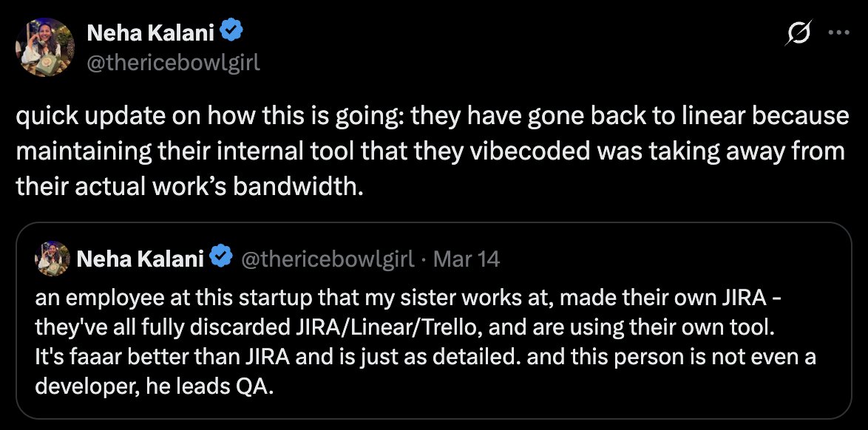Click verified badge inside the quoted tweet
The image size is (868, 430).
point(222,258)
